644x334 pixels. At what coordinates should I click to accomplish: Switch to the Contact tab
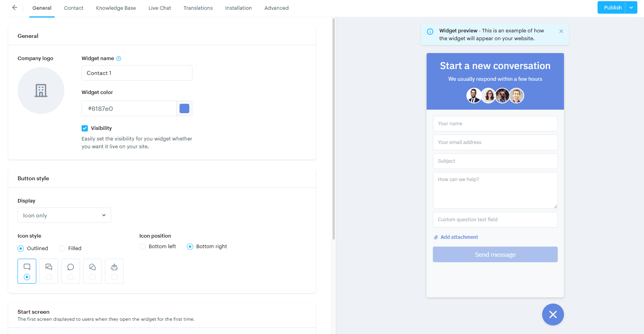pyautogui.click(x=74, y=8)
